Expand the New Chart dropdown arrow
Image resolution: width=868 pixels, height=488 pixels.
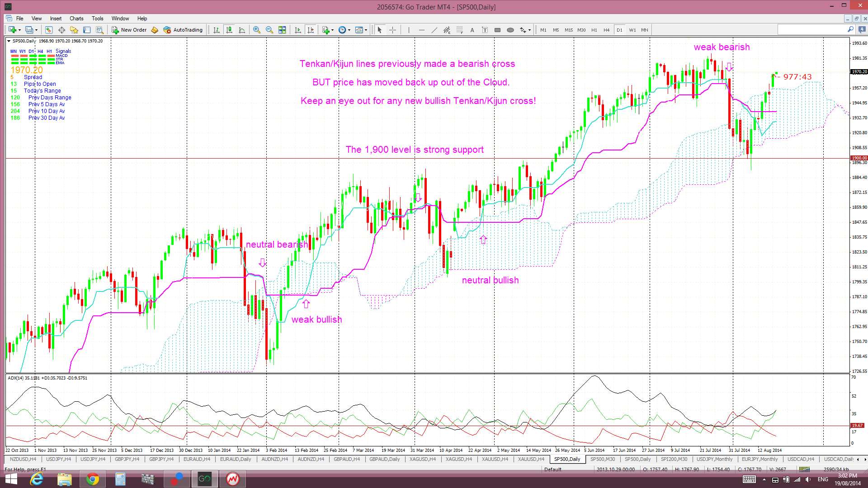(19, 30)
